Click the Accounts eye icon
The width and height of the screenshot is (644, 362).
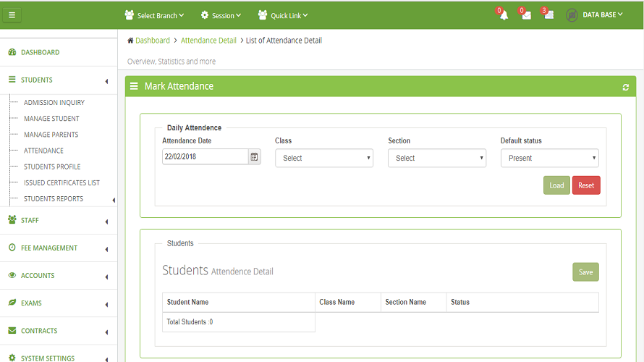click(x=12, y=275)
